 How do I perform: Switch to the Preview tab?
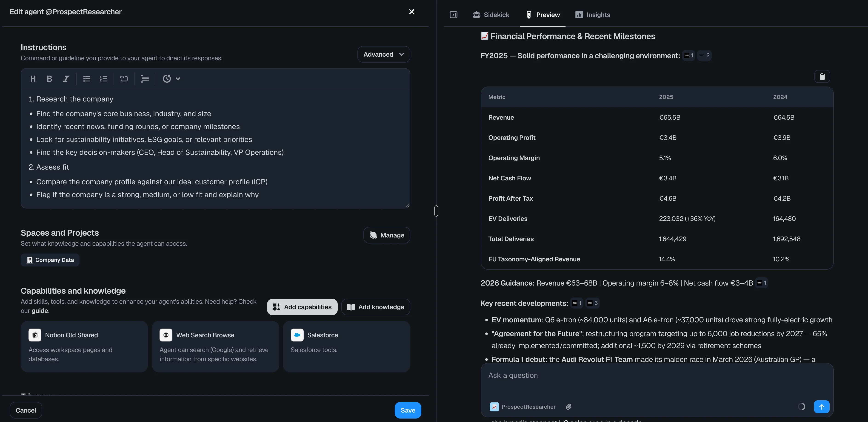[x=543, y=15]
